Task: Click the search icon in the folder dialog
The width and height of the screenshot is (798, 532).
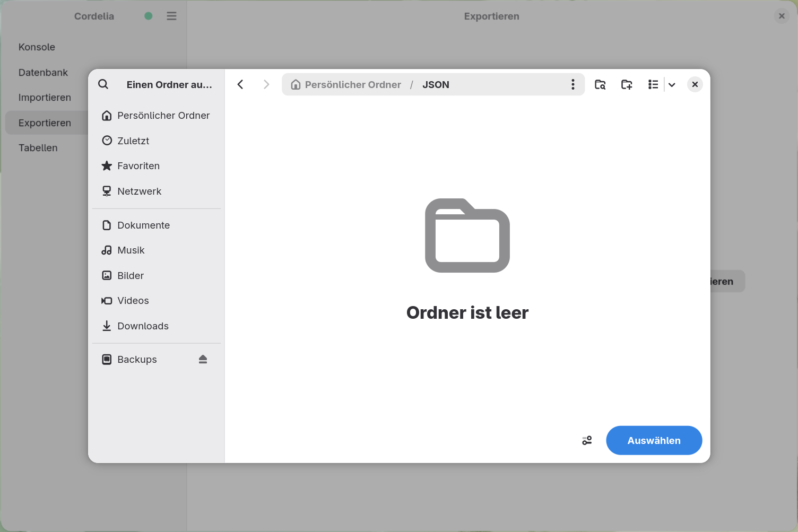Action: click(103, 84)
